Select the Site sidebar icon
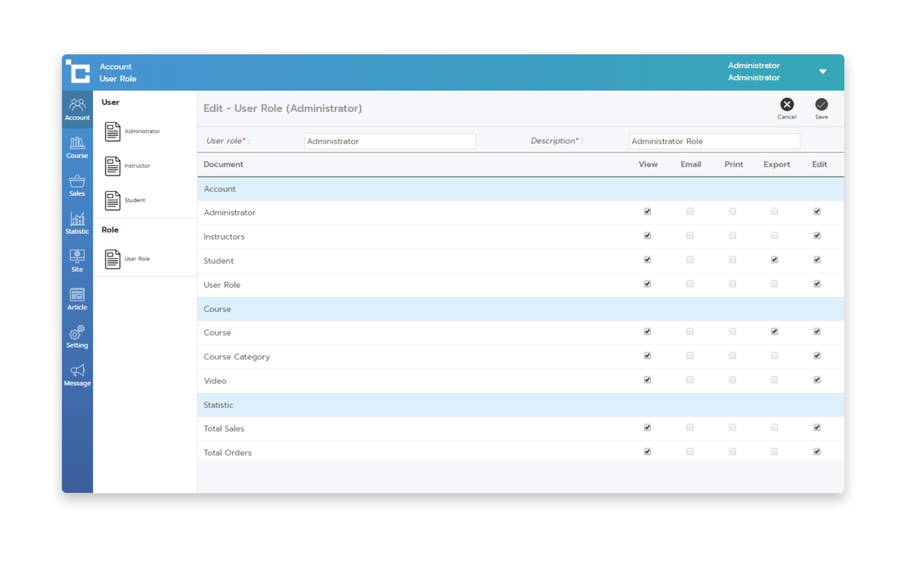Image resolution: width=924 pixels, height=564 pixels. pyautogui.click(x=77, y=260)
